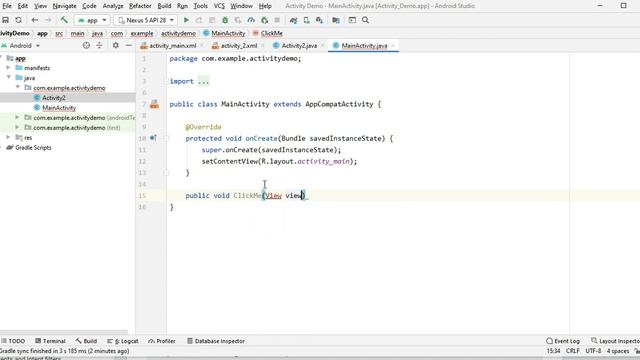Expand the folded import statement
Image resolution: width=640 pixels, height=360 pixels.
tap(203, 81)
